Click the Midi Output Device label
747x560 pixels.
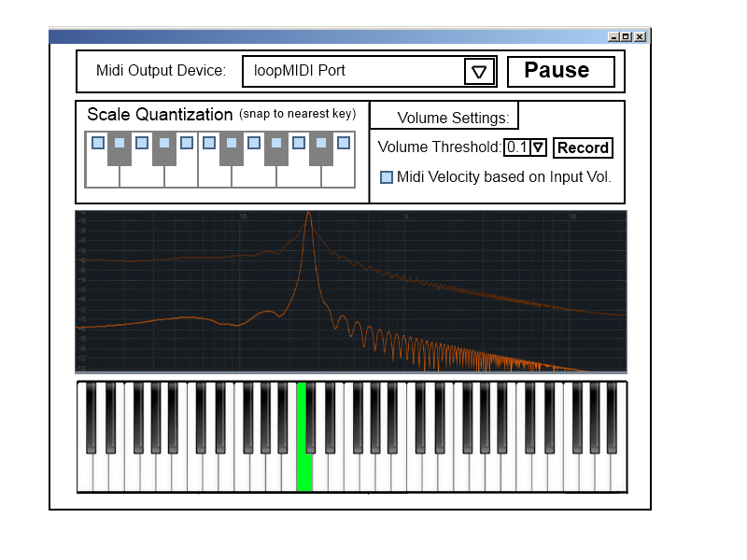[161, 71]
